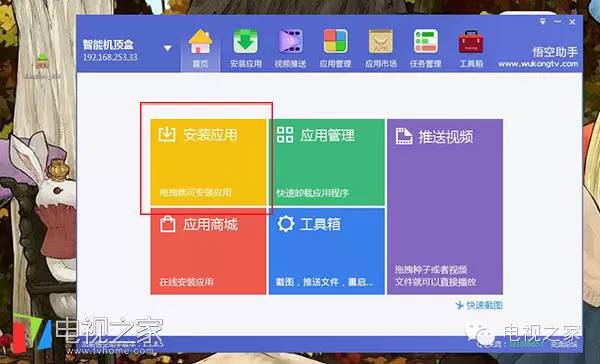
Task: Click the green 应用管理 tile
Action: 327,162
